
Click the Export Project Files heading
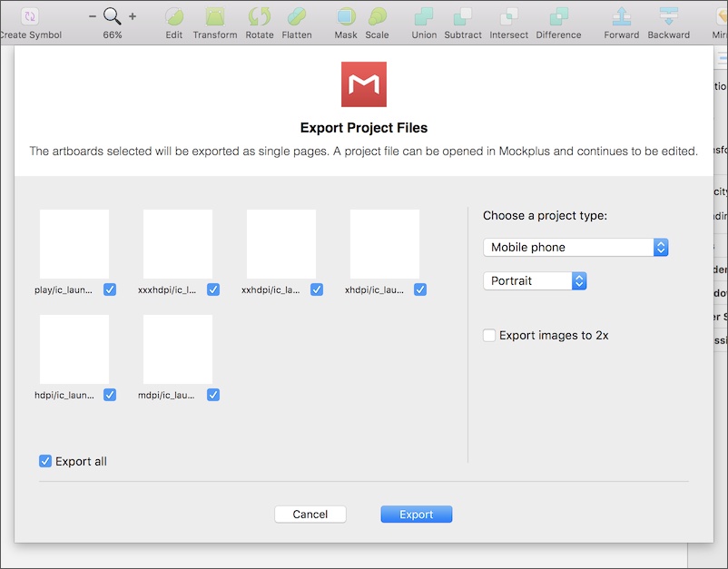(364, 128)
